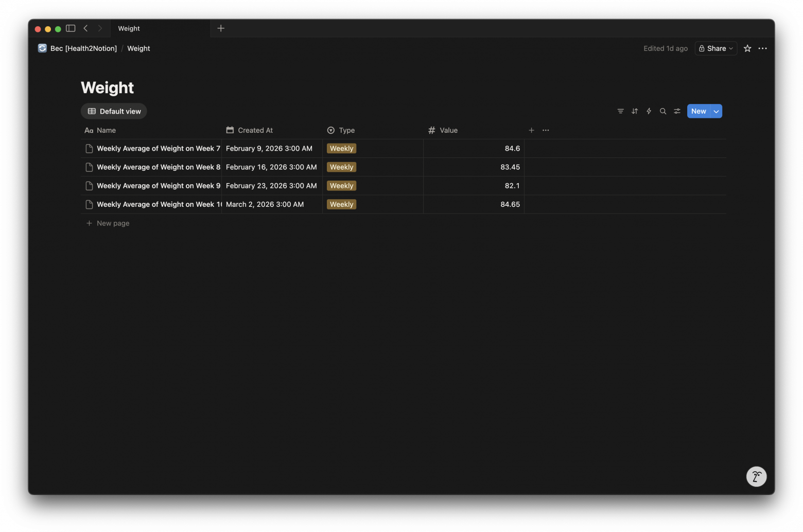803x532 pixels.
Task: Open the Type column header menu
Action: (x=346, y=130)
